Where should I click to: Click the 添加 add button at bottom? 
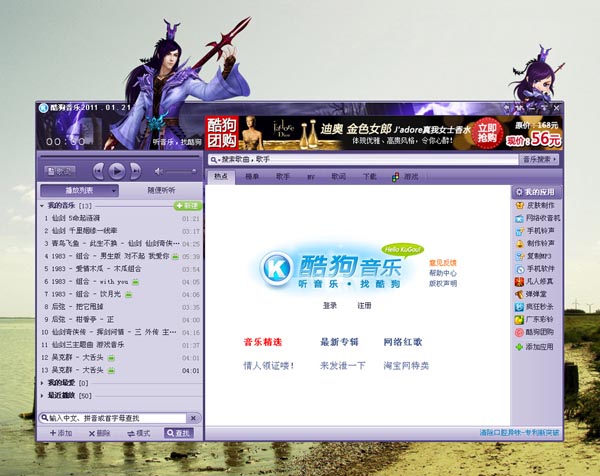pyautogui.click(x=61, y=433)
